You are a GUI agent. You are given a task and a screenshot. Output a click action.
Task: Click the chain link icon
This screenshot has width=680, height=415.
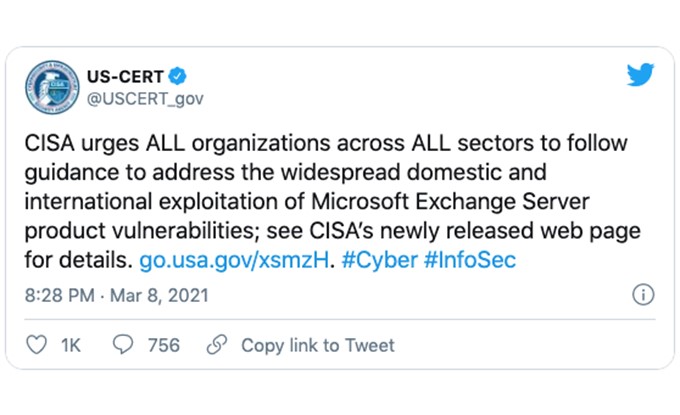(x=217, y=345)
